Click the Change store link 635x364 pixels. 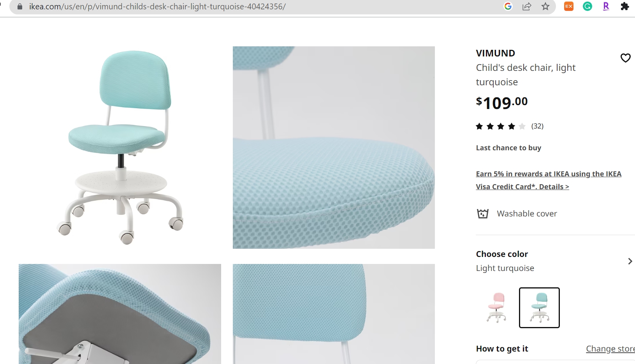click(610, 349)
